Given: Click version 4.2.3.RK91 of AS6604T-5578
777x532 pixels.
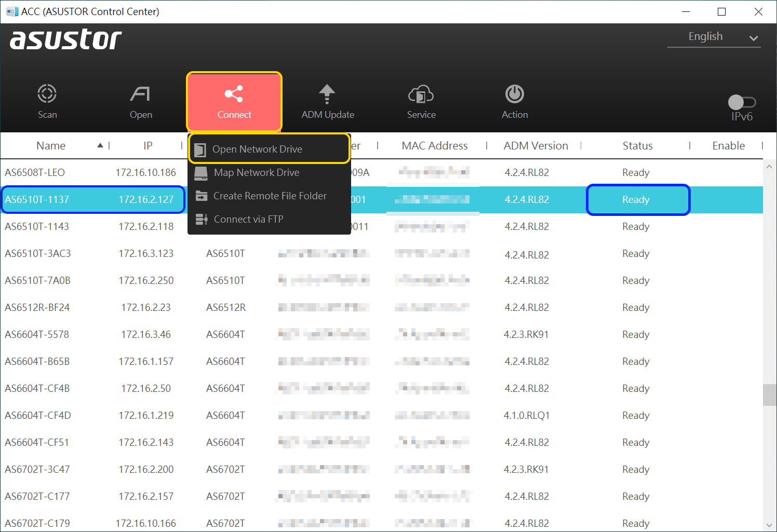Looking at the screenshot, I should [526, 334].
